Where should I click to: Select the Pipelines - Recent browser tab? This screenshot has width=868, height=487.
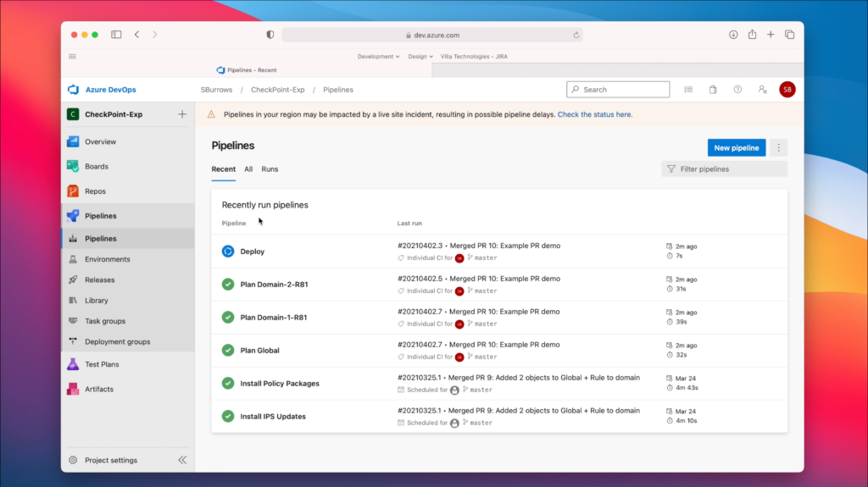[x=247, y=70]
